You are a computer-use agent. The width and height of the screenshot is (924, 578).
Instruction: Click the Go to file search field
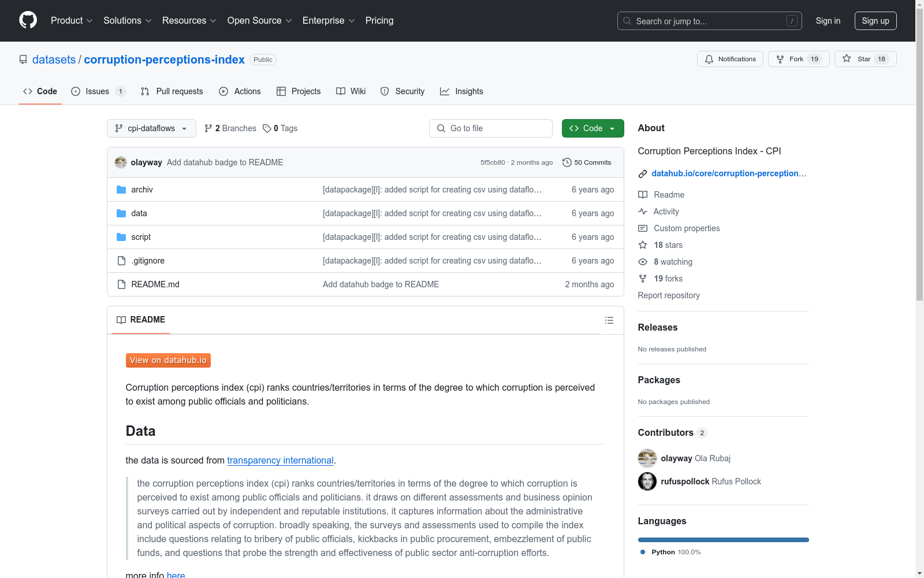[x=491, y=128]
